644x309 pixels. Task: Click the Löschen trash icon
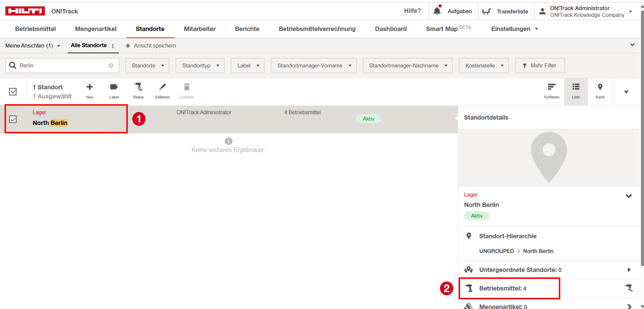[187, 87]
